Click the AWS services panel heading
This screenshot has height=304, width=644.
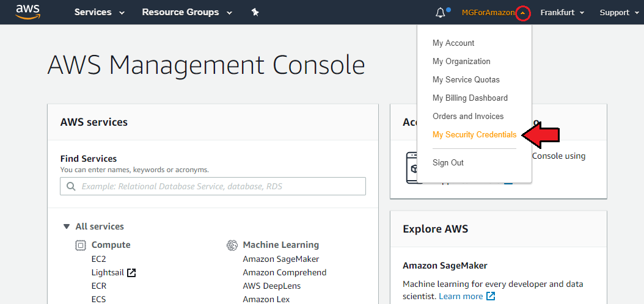pyautogui.click(x=93, y=122)
